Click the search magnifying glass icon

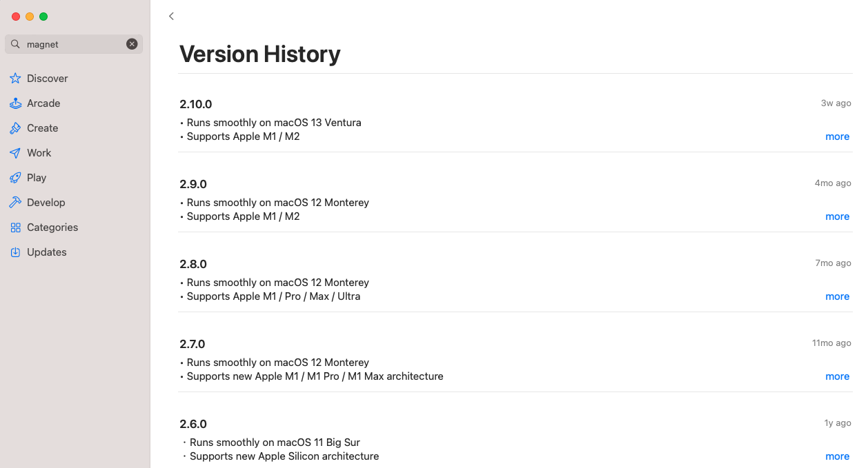[15, 44]
